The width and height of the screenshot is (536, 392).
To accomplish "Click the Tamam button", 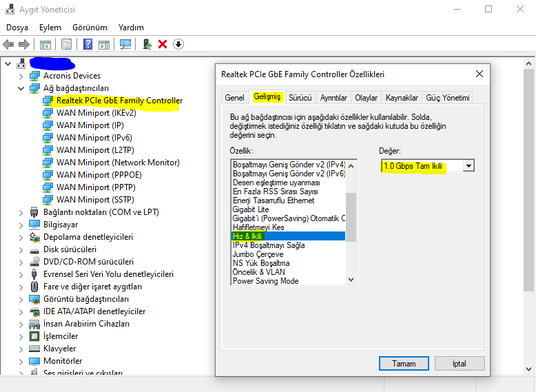I will tap(404, 364).
